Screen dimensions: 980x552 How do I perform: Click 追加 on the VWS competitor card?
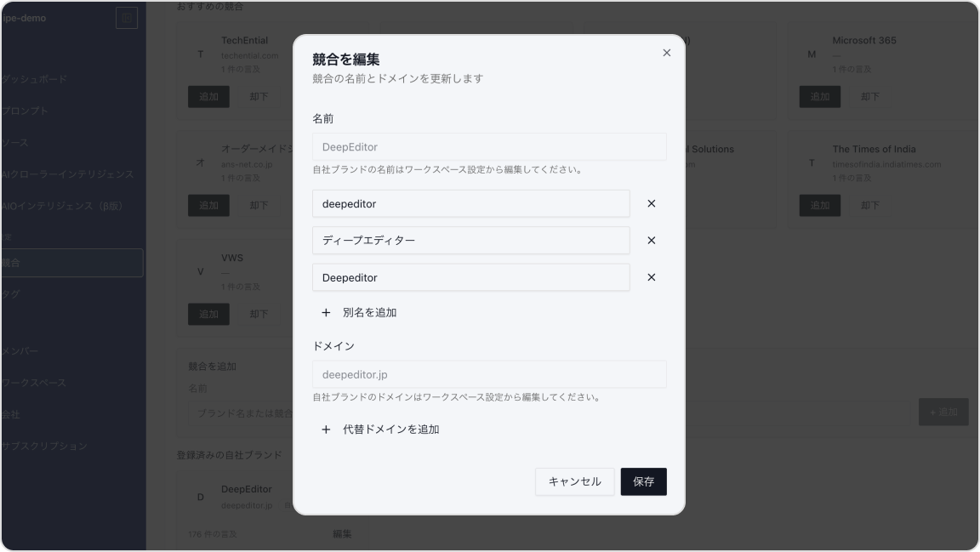tap(208, 314)
